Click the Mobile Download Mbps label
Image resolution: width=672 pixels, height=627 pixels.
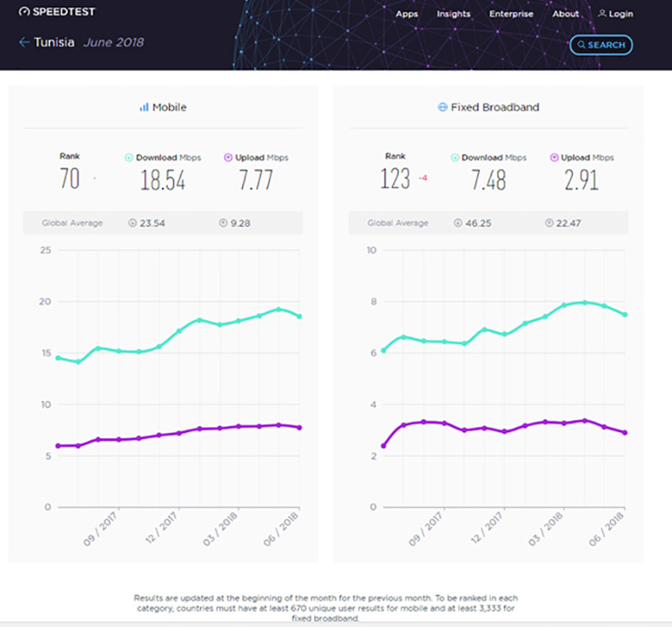coord(169,158)
